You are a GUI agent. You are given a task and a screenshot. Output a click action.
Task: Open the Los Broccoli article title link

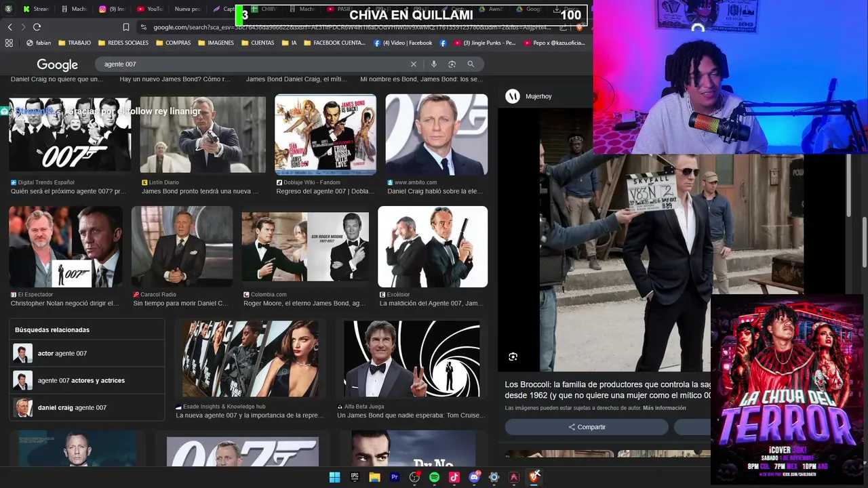[608, 390]
